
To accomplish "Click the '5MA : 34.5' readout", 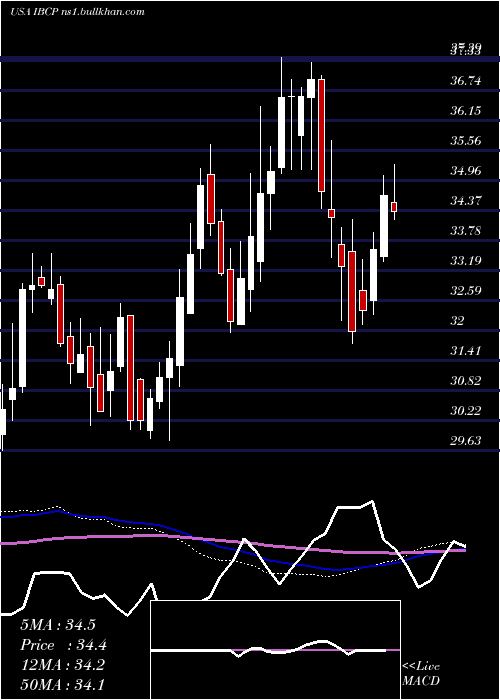I will tap(58, 625).
